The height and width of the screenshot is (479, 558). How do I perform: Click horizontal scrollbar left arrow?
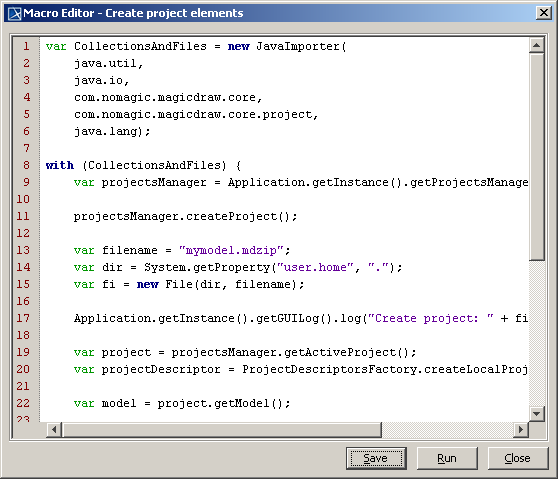tap(54, 430)
